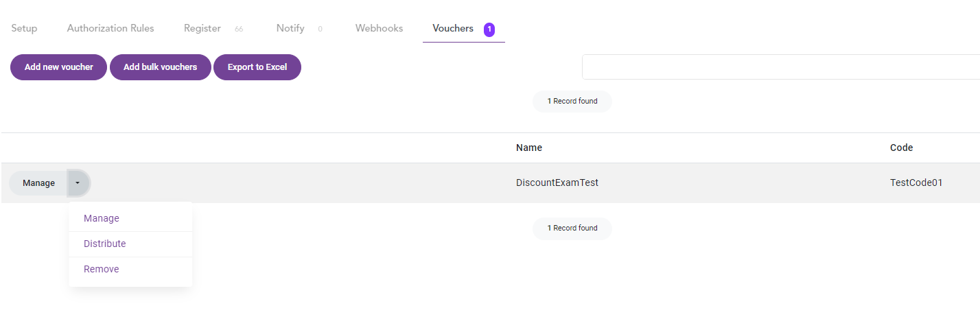The image size is (980, 317).
Task: Click the Vouchers tab label
Action: tap(453, 29)
